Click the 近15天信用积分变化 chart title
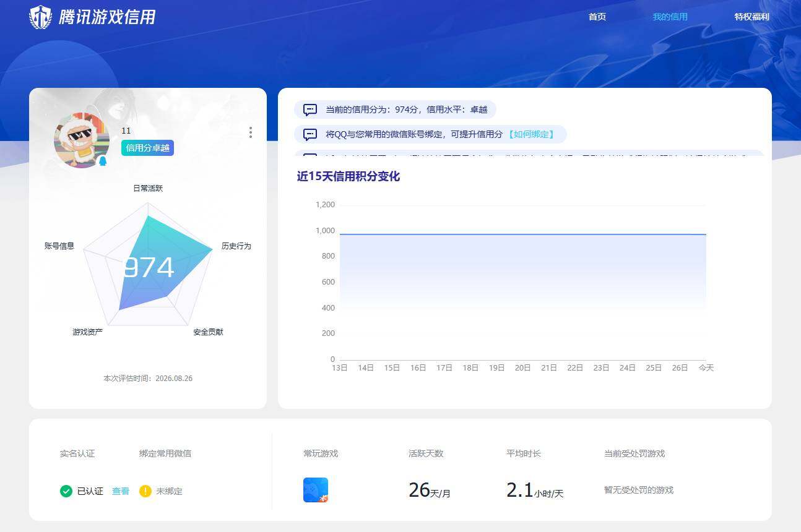 pos(349,176)
